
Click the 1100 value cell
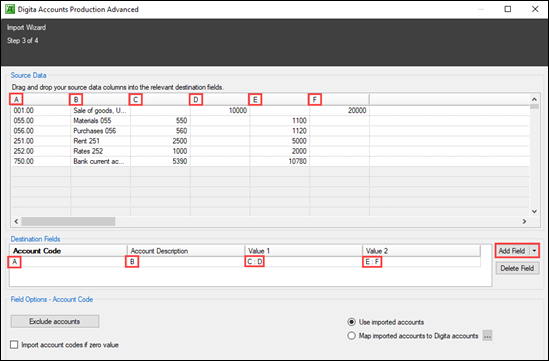tap(280, 121)
